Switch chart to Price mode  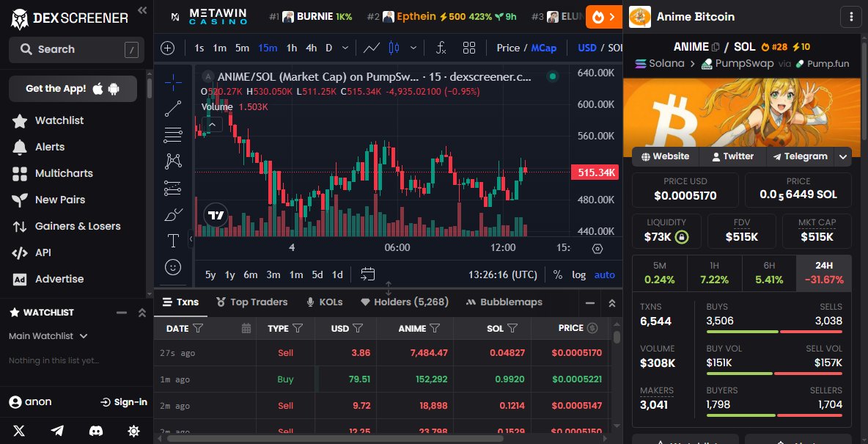(x=508, y=48)
